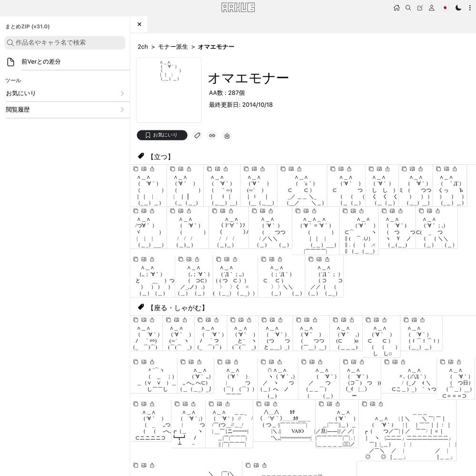The height and width of the screenshot is (476, 476).
Task: Save first 【立つ】 AA as image
Action: pos(144,169)
